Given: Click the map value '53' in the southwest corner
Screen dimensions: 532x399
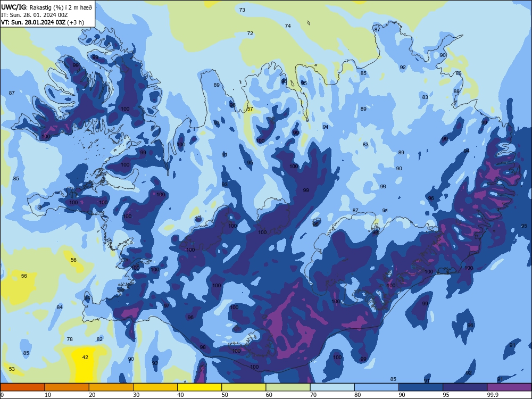Looking at the screenshot, I should (x=12, y=369).
